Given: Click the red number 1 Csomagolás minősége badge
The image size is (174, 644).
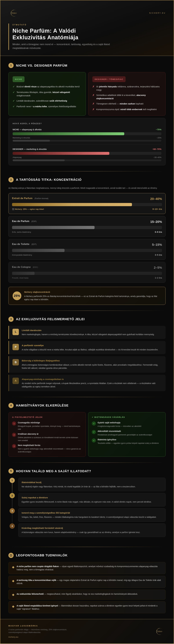Looking at the screenshot, I should [x=14, y=423].
